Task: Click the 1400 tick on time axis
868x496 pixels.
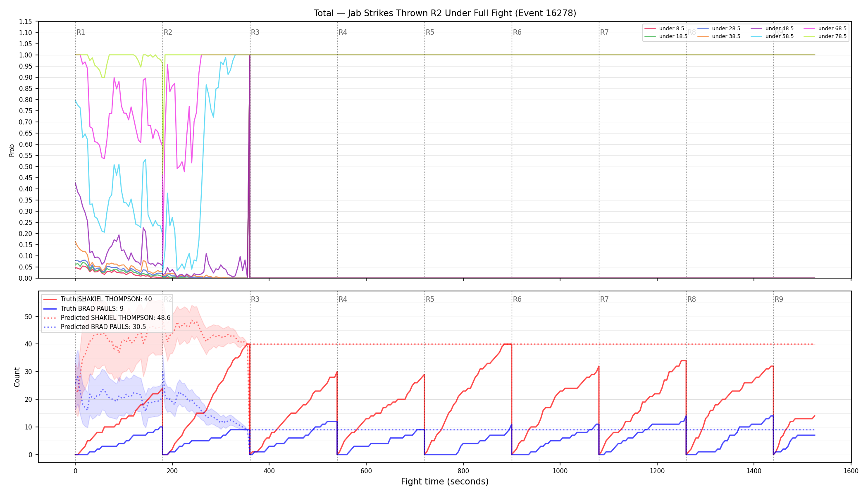Action: tap(754, 471)
